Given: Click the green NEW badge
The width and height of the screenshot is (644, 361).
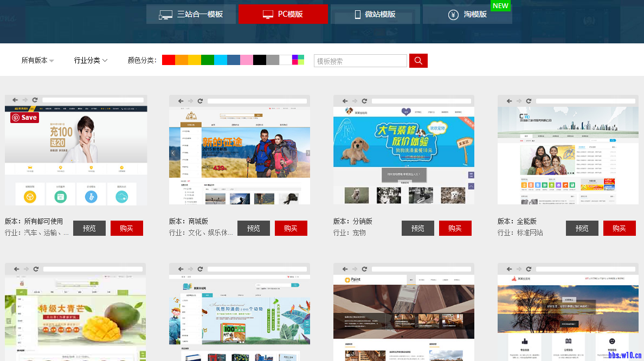Looking at the screenshot, I should click(500, 6).
